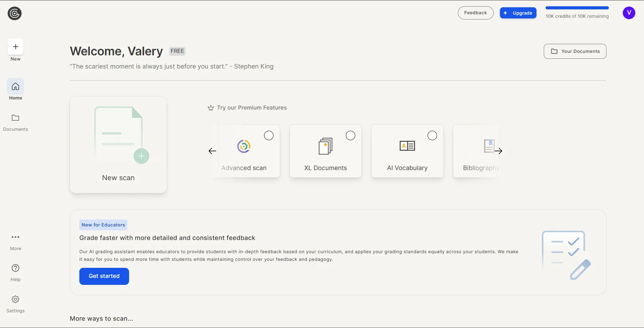This screenshot has height=328, width=644.
Task: Click the New plus icon in sidebar
Action: click(x=16, y=47)
